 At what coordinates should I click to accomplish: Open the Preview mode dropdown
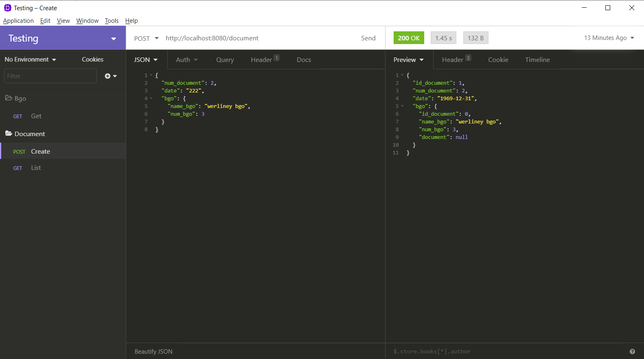tap(409, 59)
